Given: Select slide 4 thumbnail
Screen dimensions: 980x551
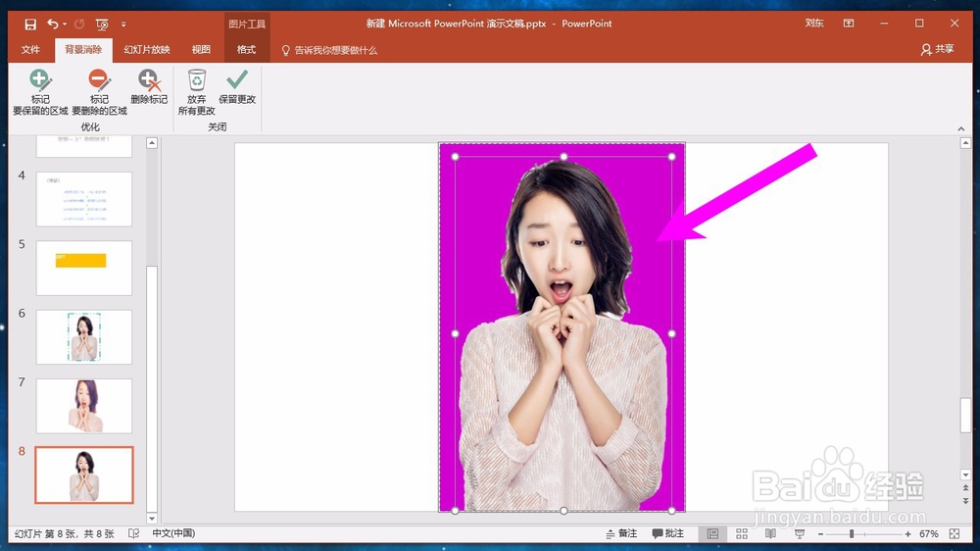Looking at the screenshot, I should tap(83, 199).
